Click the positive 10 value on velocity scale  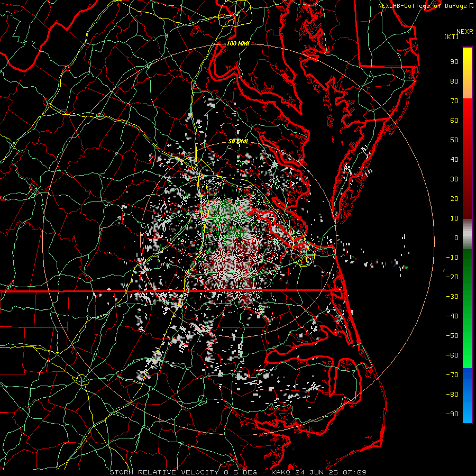click(x=454, y=218)
